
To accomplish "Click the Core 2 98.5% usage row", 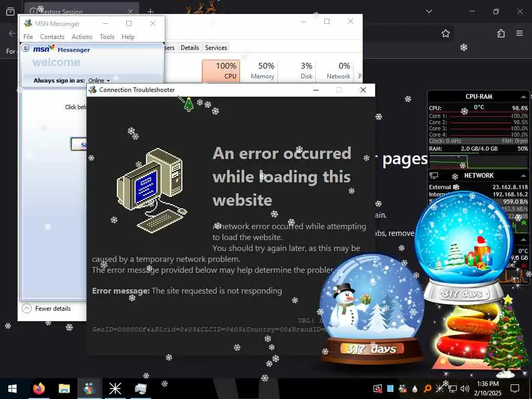I will point(478,122).
